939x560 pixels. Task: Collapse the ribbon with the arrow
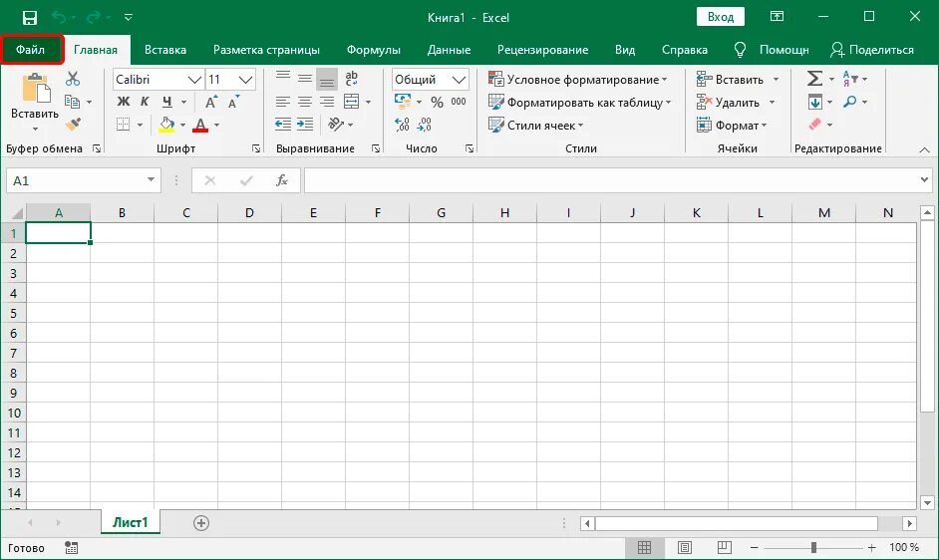(x=925, y=149)
